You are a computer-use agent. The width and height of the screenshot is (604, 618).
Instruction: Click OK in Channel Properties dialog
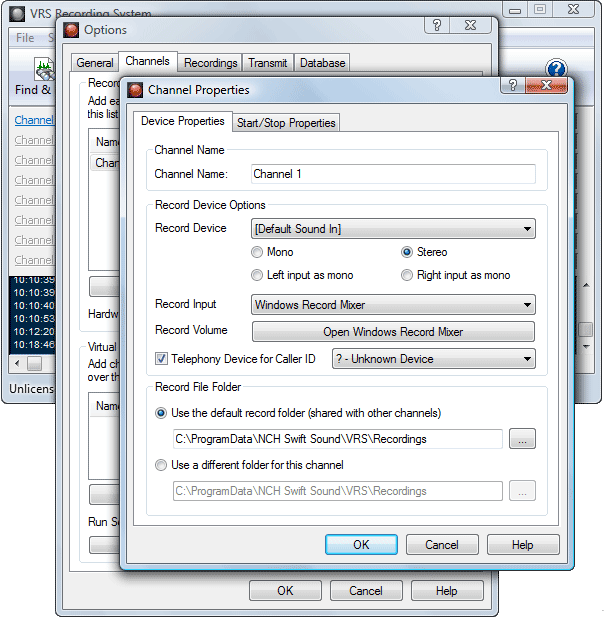pyautogui.click(x=361, y=545)
